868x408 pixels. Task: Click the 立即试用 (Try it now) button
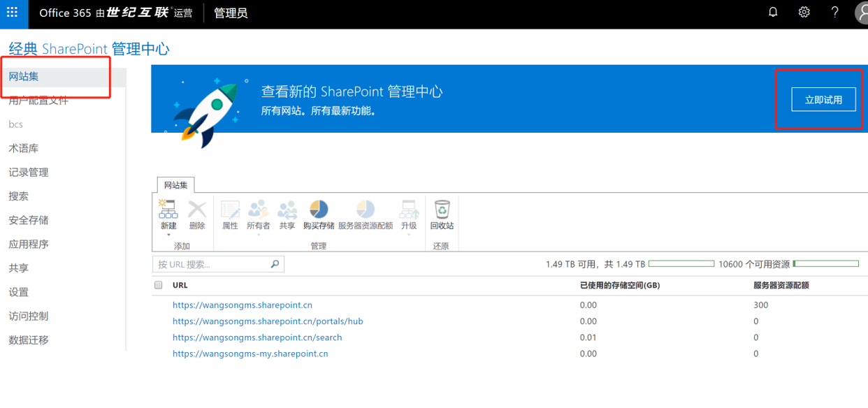point(823,99)
